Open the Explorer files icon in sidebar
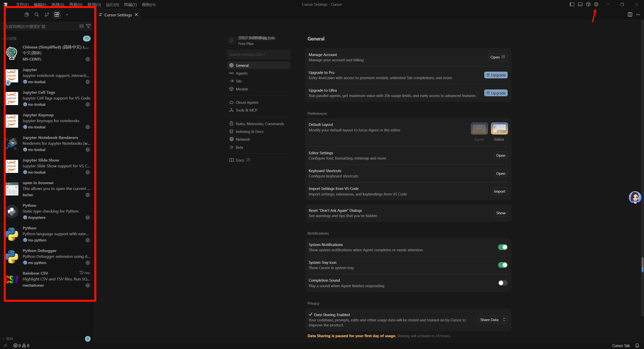 pos(27,15)
